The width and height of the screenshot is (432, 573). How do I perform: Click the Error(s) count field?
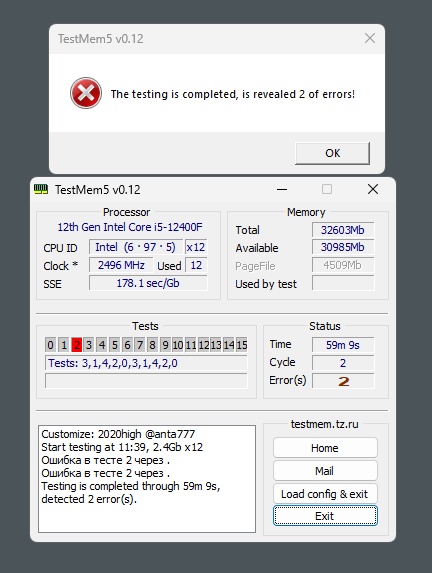pyautogui.click(x=343, y=381)
